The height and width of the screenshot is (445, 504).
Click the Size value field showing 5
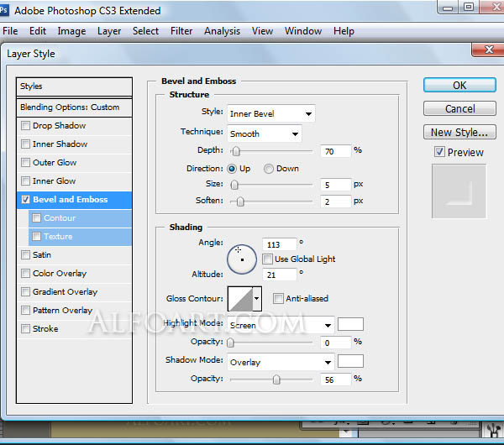(335, 185)
